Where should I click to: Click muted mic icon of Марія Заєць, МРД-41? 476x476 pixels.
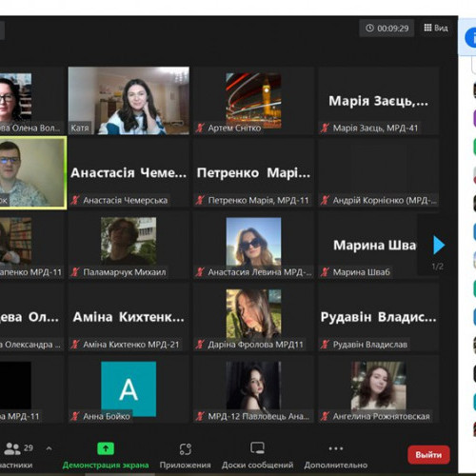pos(325,129)
